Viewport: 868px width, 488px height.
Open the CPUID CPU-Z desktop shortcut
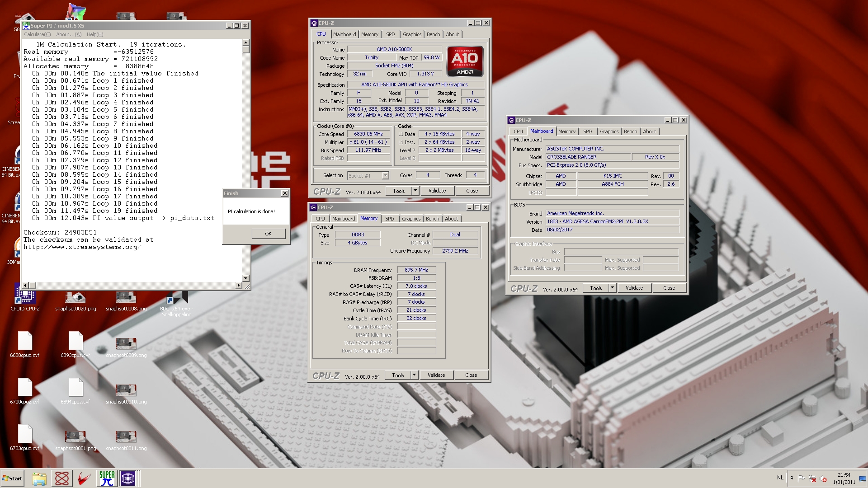[x=25, y=298]
